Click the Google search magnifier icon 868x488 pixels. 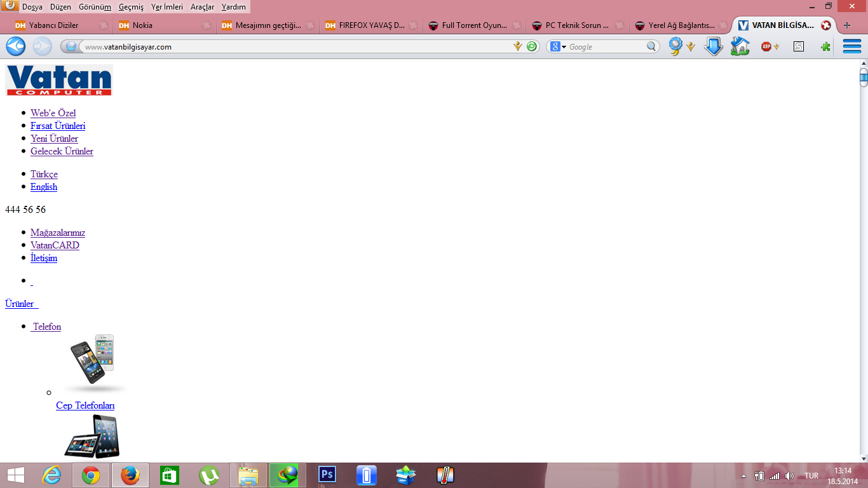point(651,46)
